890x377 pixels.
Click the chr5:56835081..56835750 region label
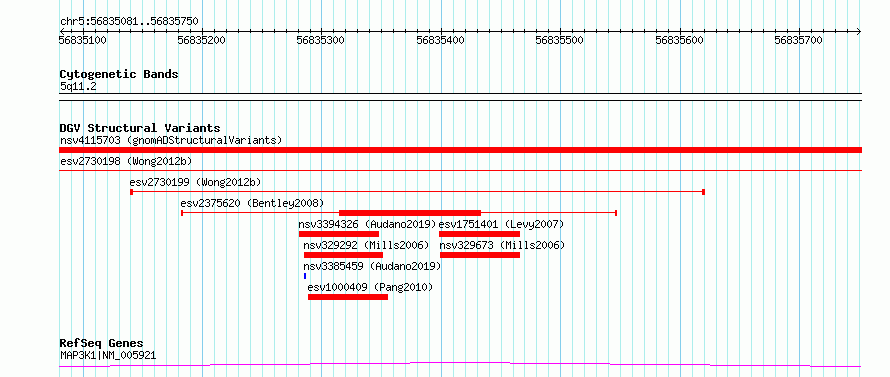tap(129, 22)
